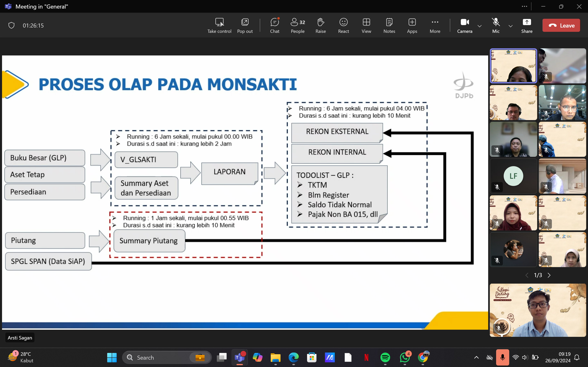Open the Apps panel
The image size is (588, 367).
(x=412, y=25)
